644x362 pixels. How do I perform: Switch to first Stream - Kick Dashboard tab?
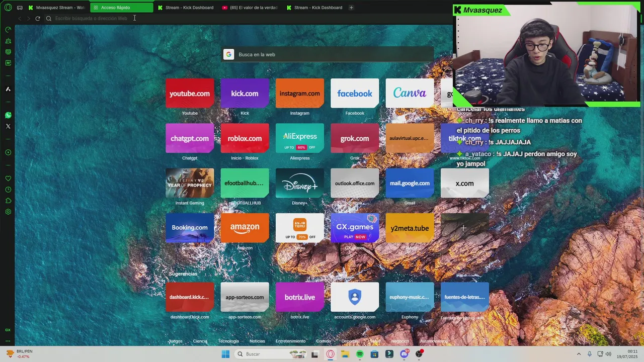[186, 8]
